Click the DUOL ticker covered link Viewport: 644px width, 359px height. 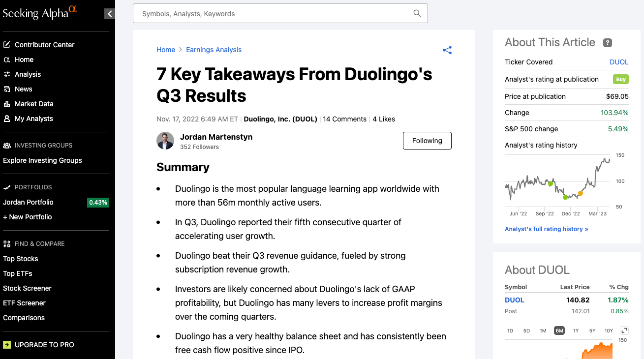pos(619,62)
